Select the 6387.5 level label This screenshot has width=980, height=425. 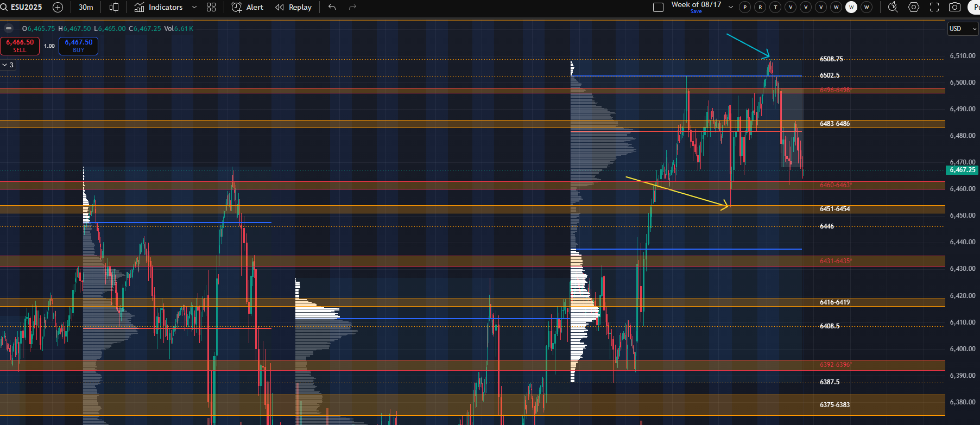pyautogui.click(x=830, y=382)
